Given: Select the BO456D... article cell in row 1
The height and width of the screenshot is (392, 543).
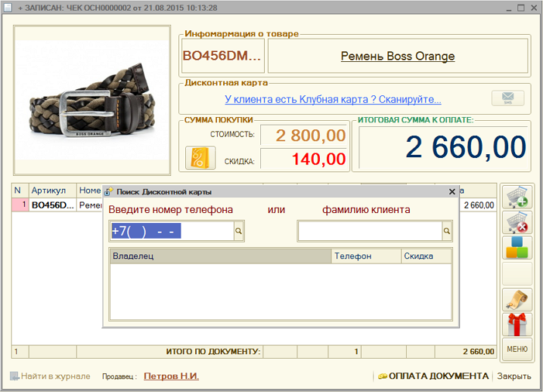Looking at the screenshot, I should [53, 205].
